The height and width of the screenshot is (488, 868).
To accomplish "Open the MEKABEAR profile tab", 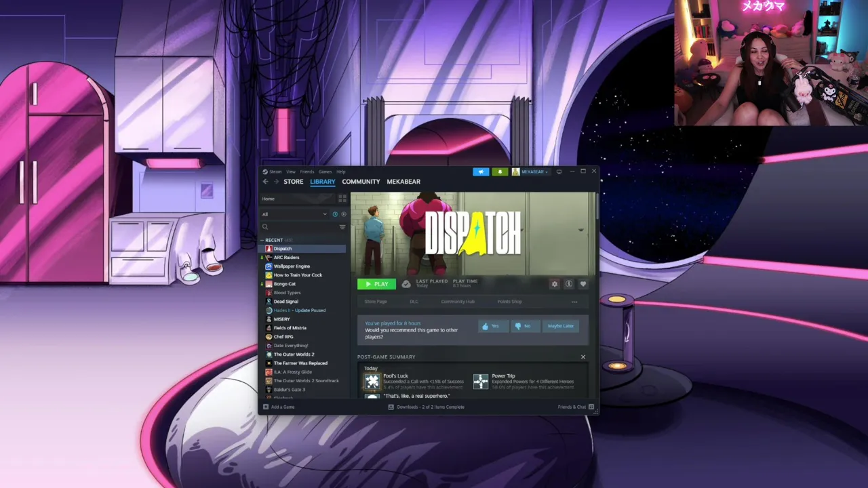I will point(403,182).
